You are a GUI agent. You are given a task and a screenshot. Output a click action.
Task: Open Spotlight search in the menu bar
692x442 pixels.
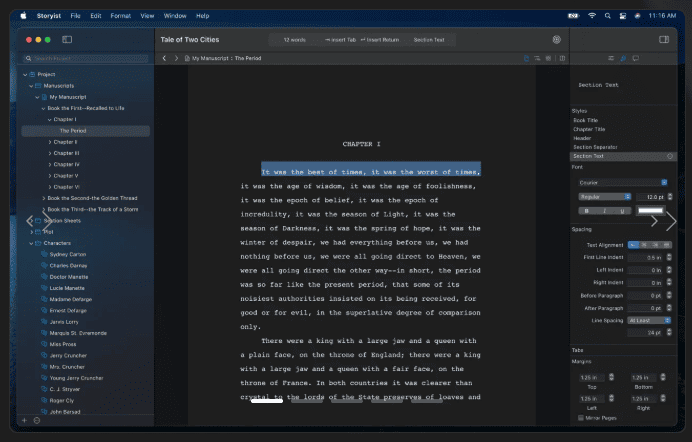click(x=608, y=16)
